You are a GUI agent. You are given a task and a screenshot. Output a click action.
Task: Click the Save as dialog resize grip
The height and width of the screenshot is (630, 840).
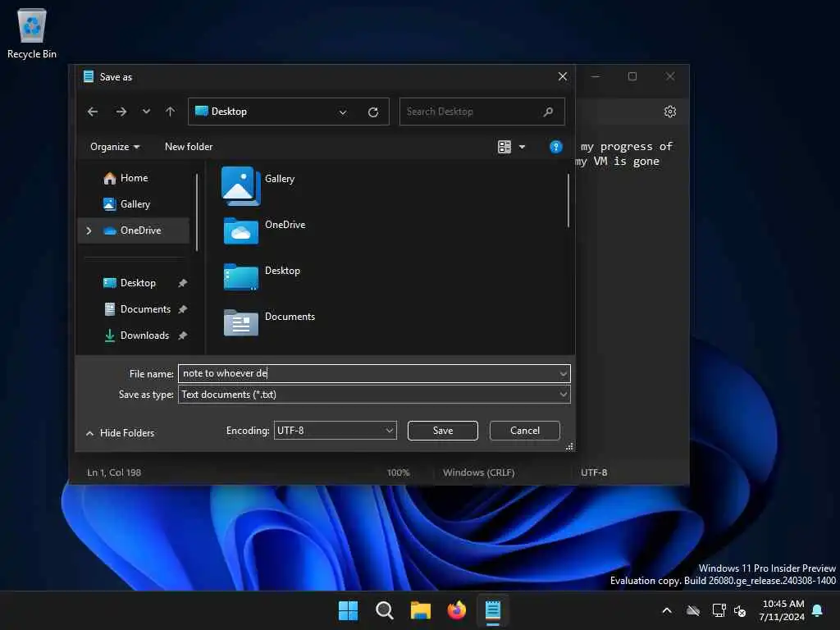tap(569, 446)
